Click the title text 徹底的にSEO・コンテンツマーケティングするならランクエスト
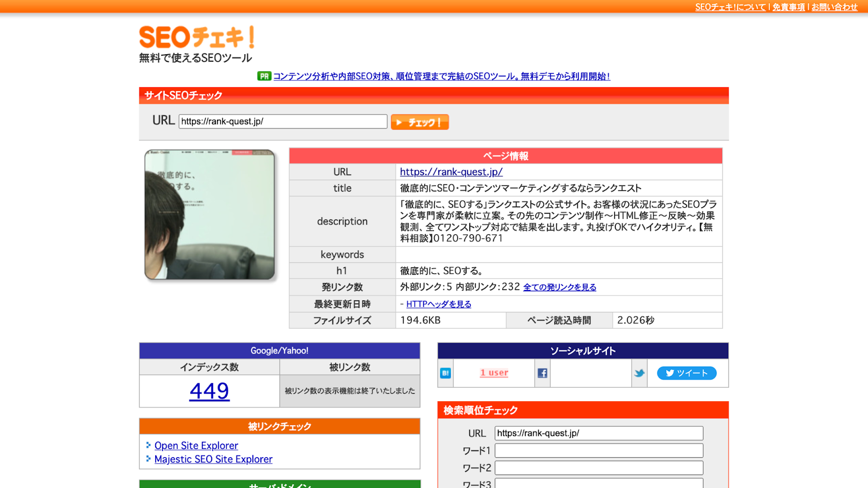 [521, 188]
